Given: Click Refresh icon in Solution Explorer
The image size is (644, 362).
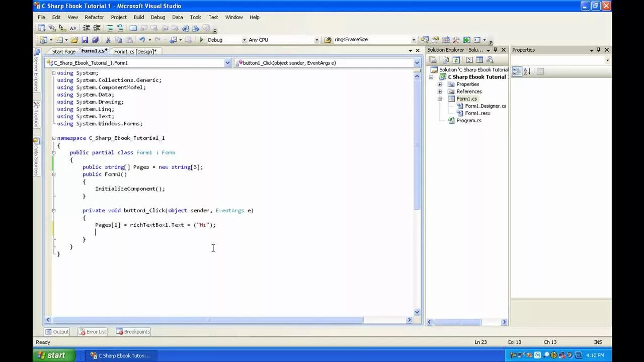Looking at the screenshot, I should point(456,60).
